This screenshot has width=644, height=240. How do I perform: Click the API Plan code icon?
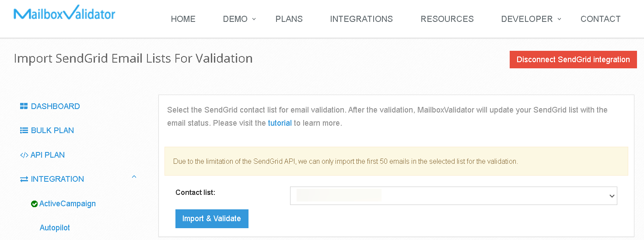tap(24, 155)
